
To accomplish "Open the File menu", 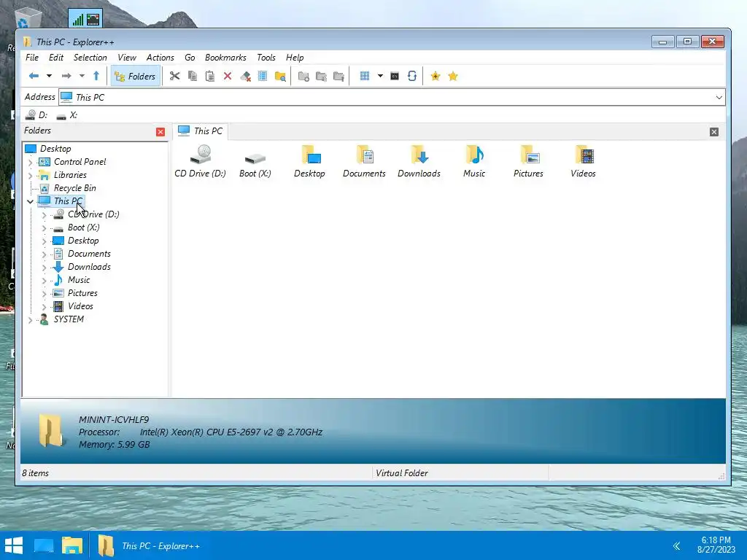I will (32, 57).
